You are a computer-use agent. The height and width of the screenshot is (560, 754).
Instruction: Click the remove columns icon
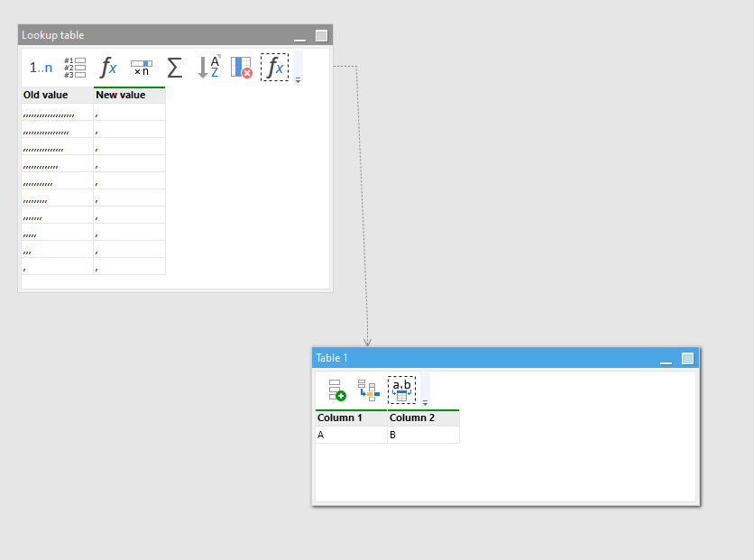241,67
